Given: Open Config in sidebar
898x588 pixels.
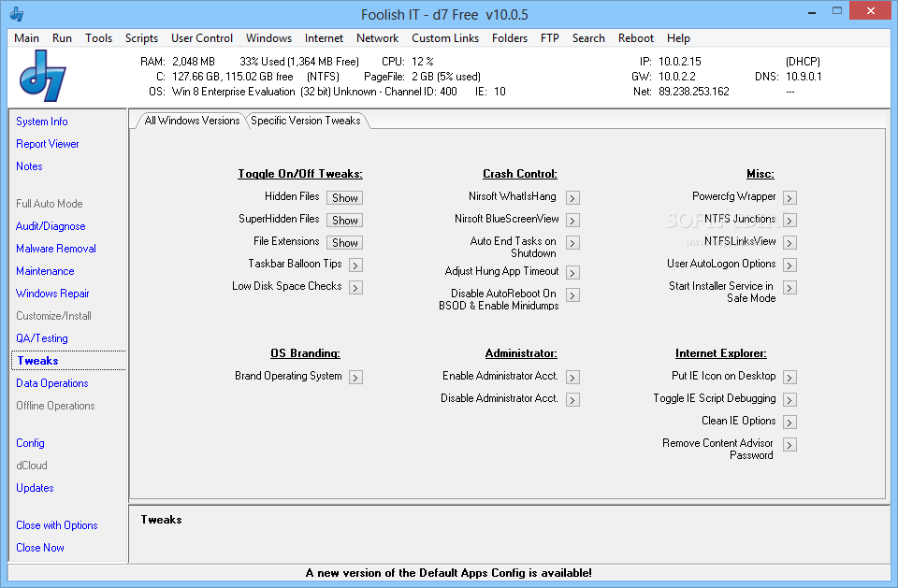Looking at the screenshot, I should (30, 443).
